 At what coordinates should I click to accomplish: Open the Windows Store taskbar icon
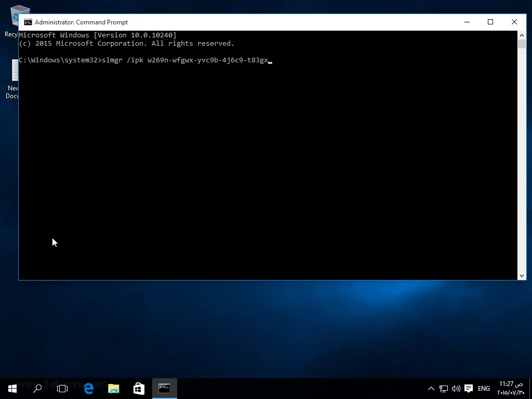pos(139,388)
